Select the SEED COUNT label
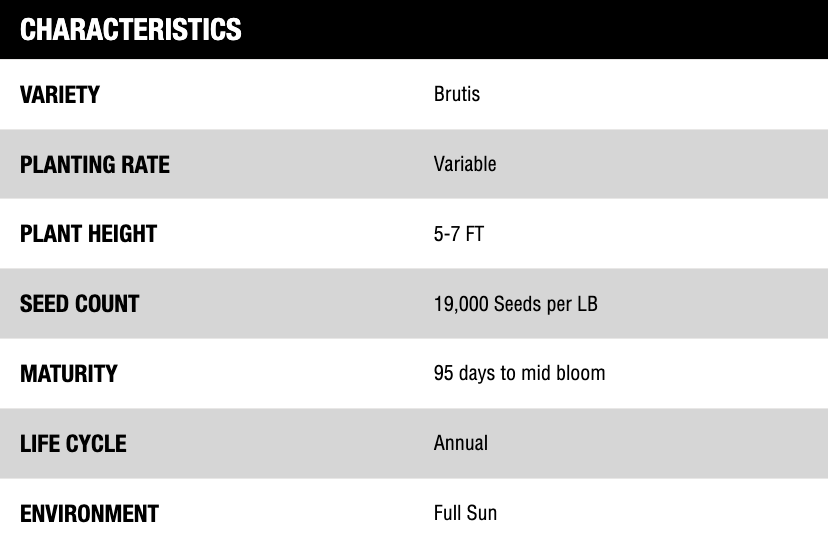 click(x=79, y=304)
